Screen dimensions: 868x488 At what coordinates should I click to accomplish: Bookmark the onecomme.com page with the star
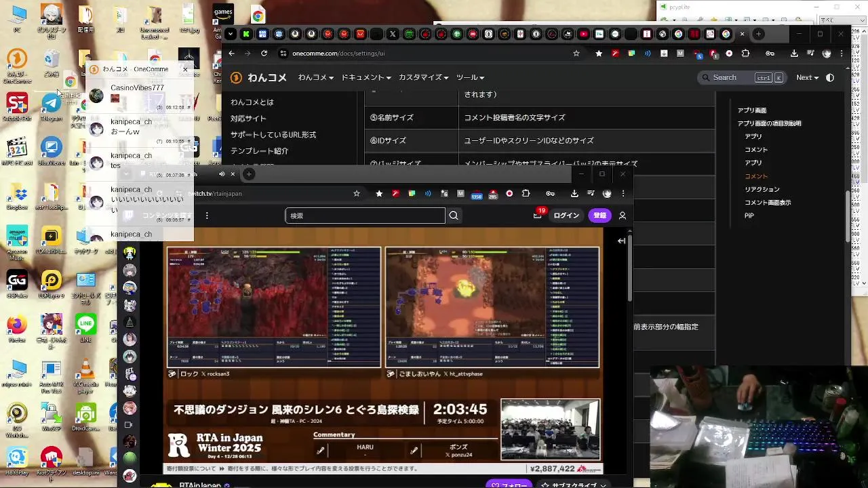click(576, 54)
